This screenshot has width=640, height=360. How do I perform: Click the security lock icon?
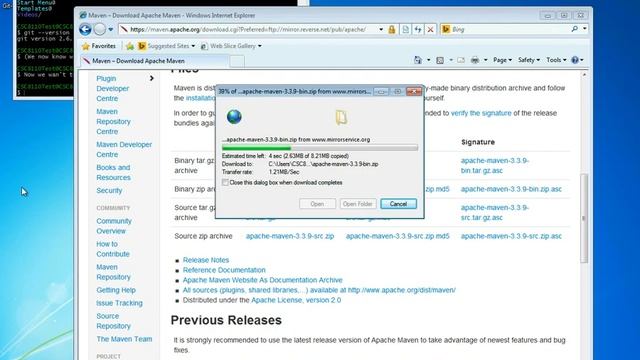pyautogui.click(x=392, y=29)
